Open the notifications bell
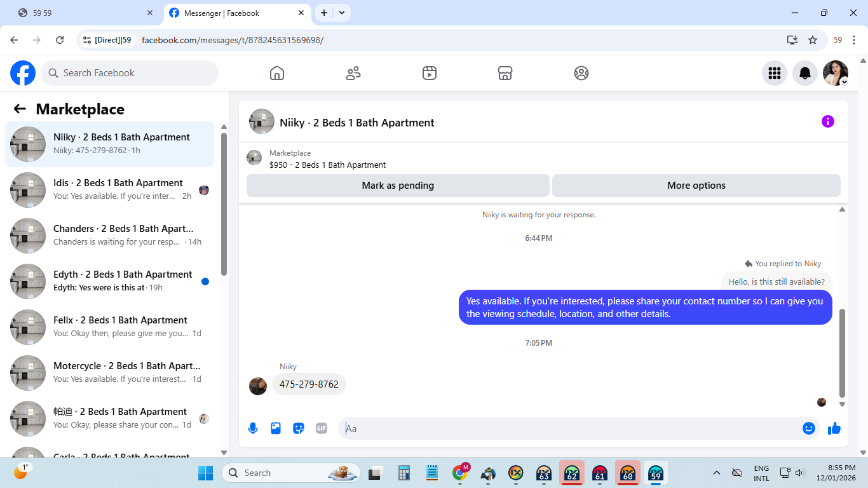This screenshot has width=868, height=488. click(805, 73)
